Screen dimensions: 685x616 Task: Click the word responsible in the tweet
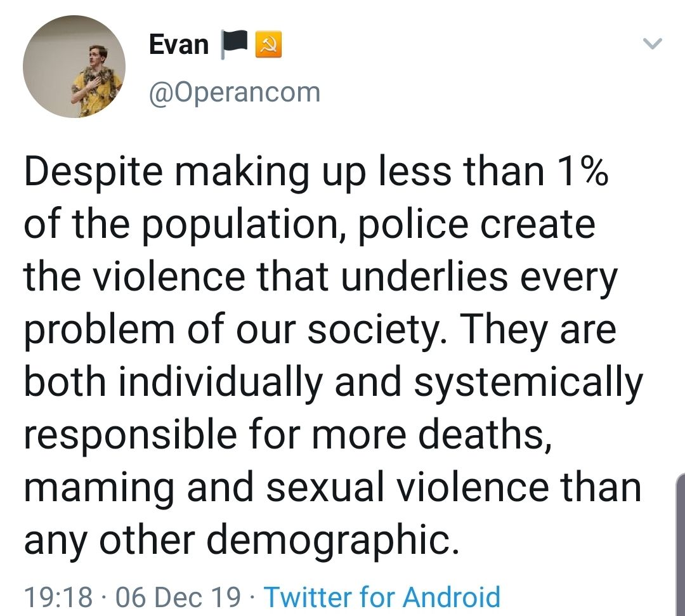pos(131,436)
